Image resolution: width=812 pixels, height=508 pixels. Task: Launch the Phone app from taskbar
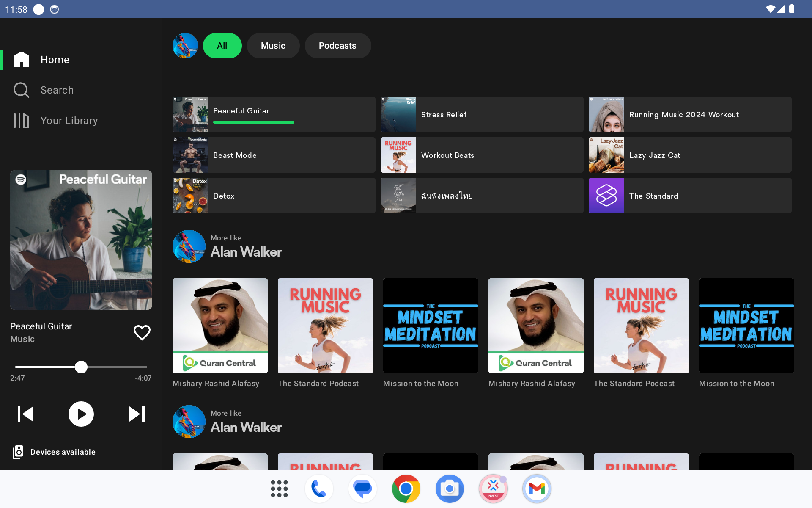pyautogui.click(x=319, y=489)
